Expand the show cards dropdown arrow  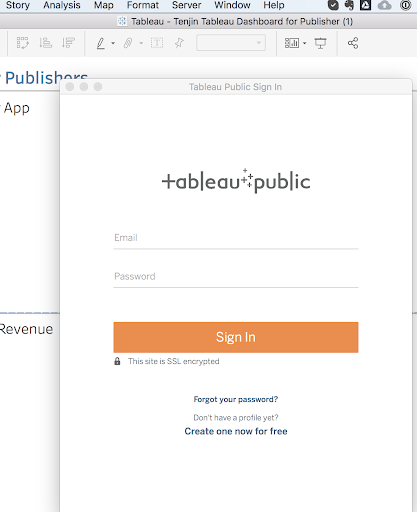coord(304,43)
